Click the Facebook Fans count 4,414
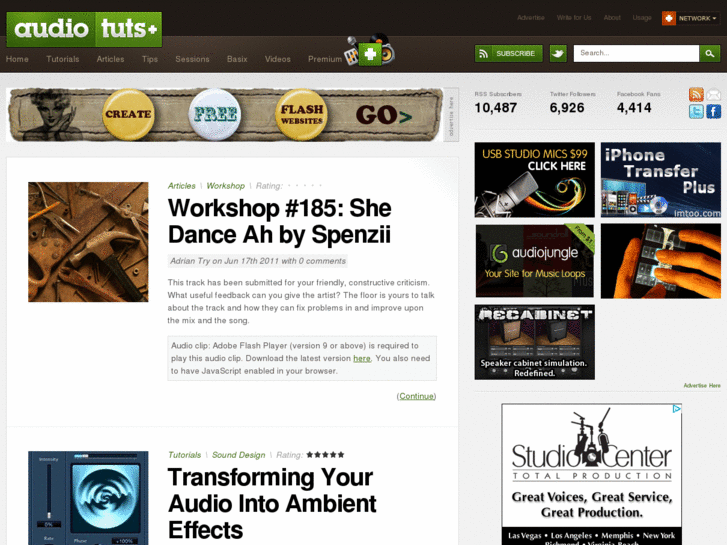Viewport: 727px width, 545px height. (x=634, y=108)
